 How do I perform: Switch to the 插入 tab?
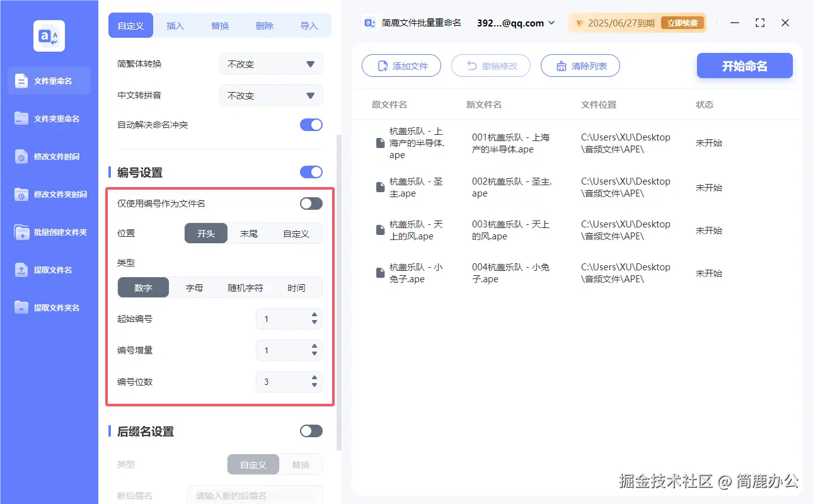tap(175, 26)
